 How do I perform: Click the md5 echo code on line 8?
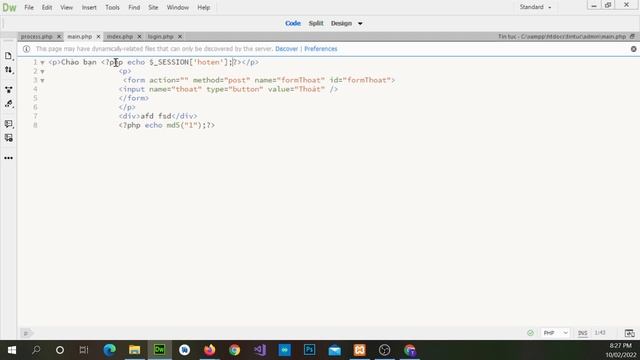tap(167, 125)
